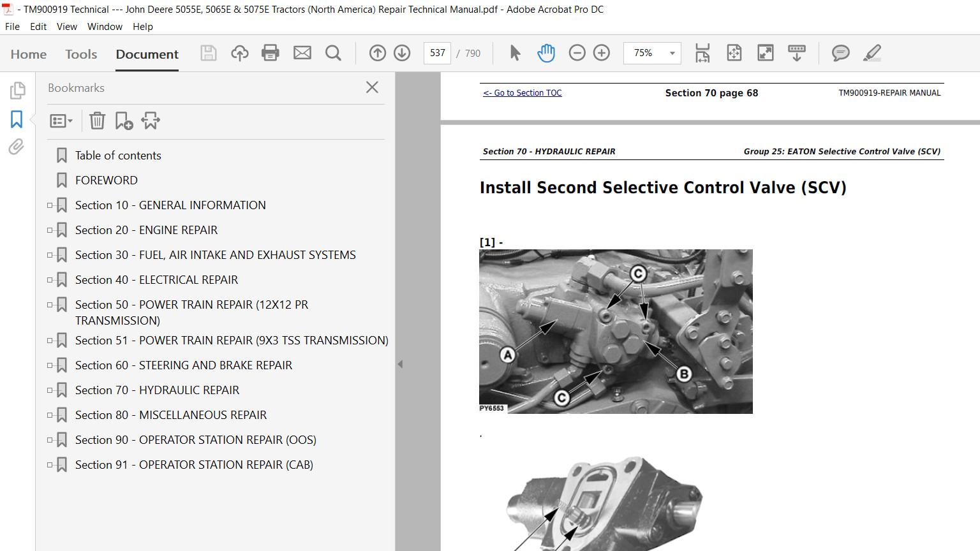This screenshot has height=551, width=980.
Task: Expand Section 80 - MISCELLANEOUS REPAIR bookmark
Action: click(50, 415)
